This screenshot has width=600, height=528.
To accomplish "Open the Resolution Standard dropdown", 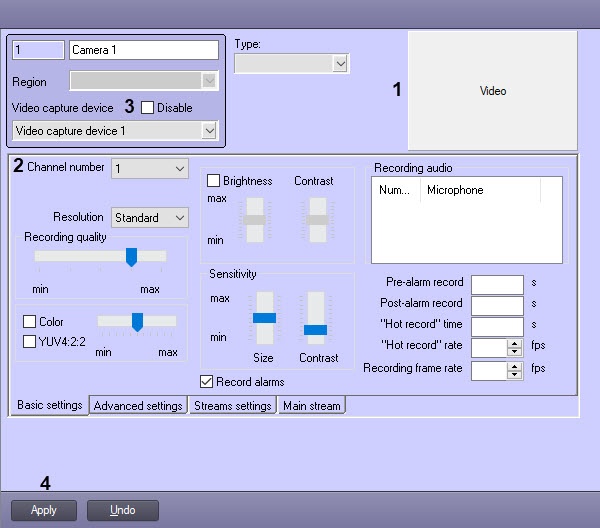I will pos(179,217).
